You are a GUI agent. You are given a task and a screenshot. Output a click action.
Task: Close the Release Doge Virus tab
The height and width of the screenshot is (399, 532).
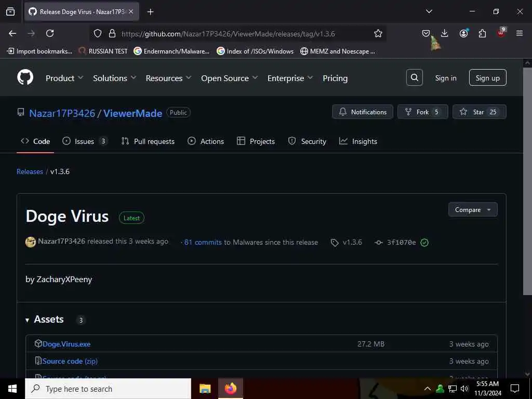(x=131, y=12)
